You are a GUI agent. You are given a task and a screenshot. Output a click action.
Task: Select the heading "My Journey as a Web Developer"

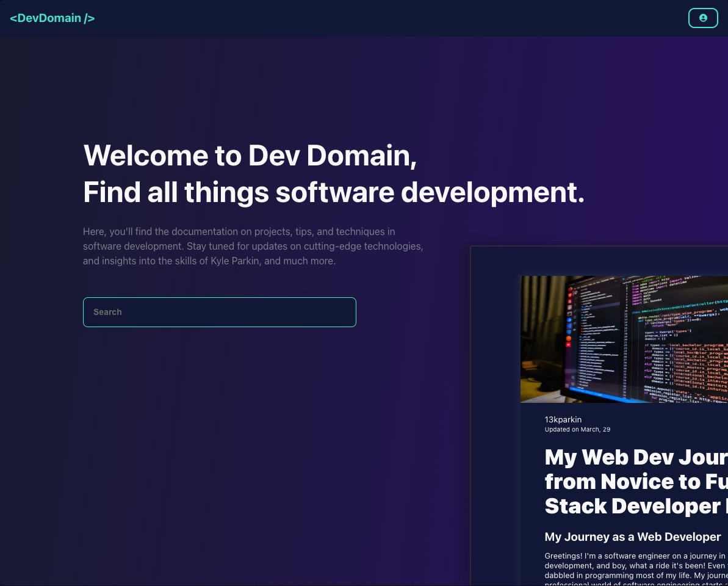(633, 537)
